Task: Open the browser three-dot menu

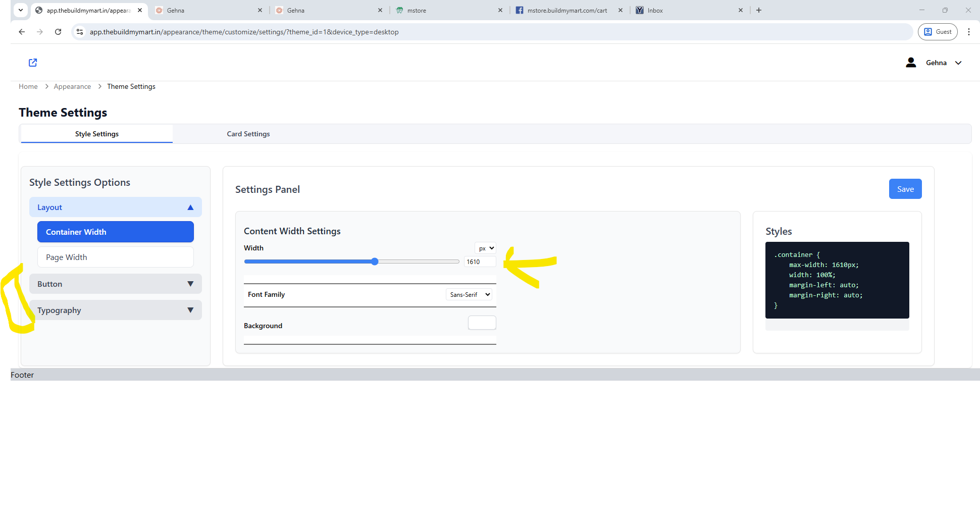Action: (x=968, y=32)
